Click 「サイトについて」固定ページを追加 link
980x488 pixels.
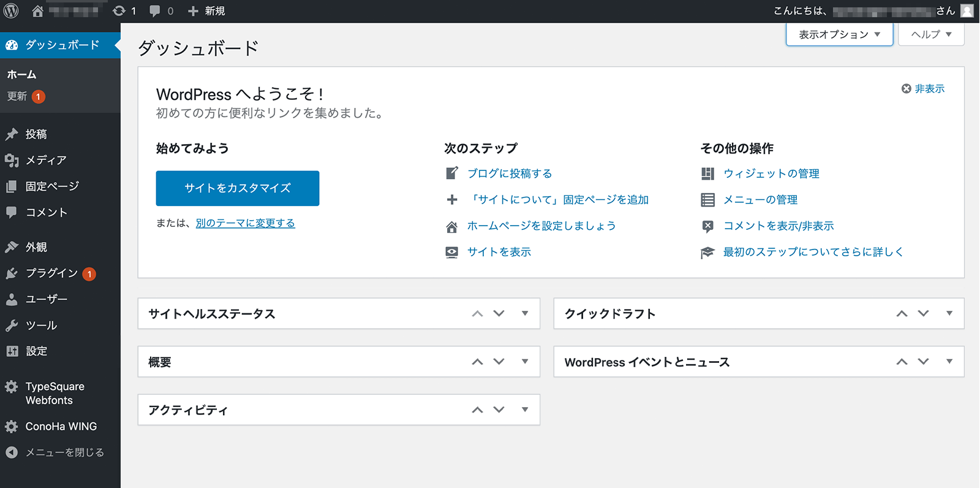[558, 200]
